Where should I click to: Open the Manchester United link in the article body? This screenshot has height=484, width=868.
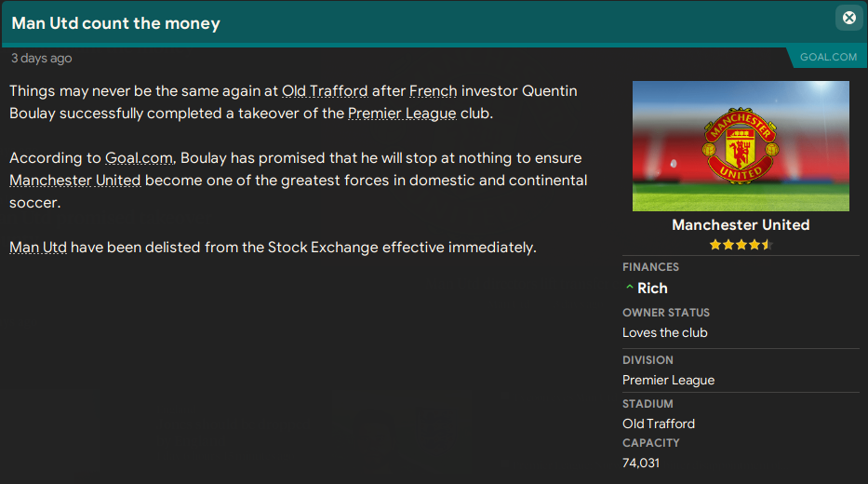pos(75,181)
